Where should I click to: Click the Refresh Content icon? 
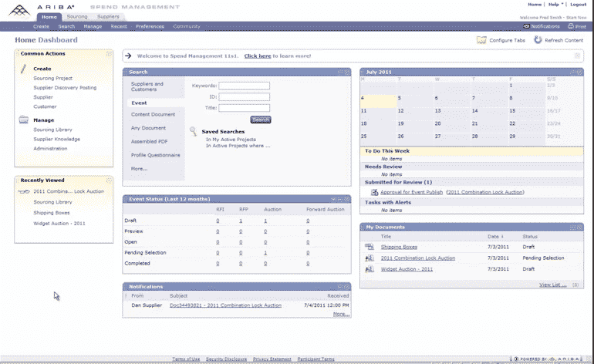(538, 39)
